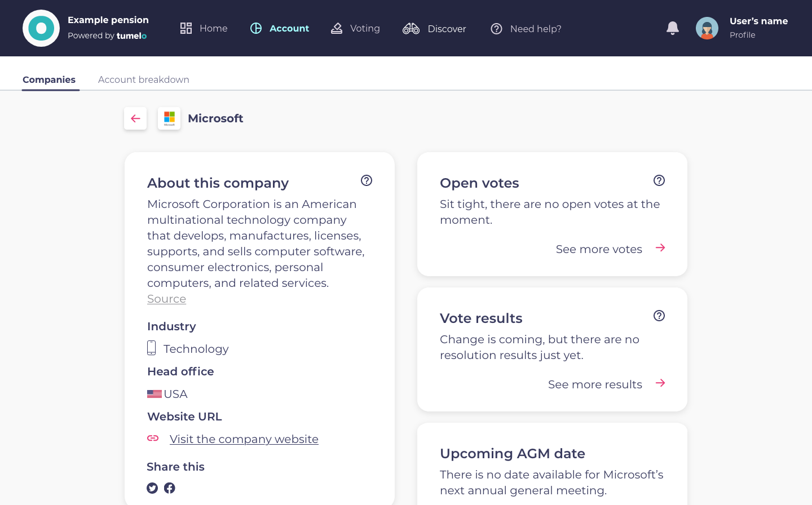
Task: Follow the Source link
Action: (x=166, y=299)
